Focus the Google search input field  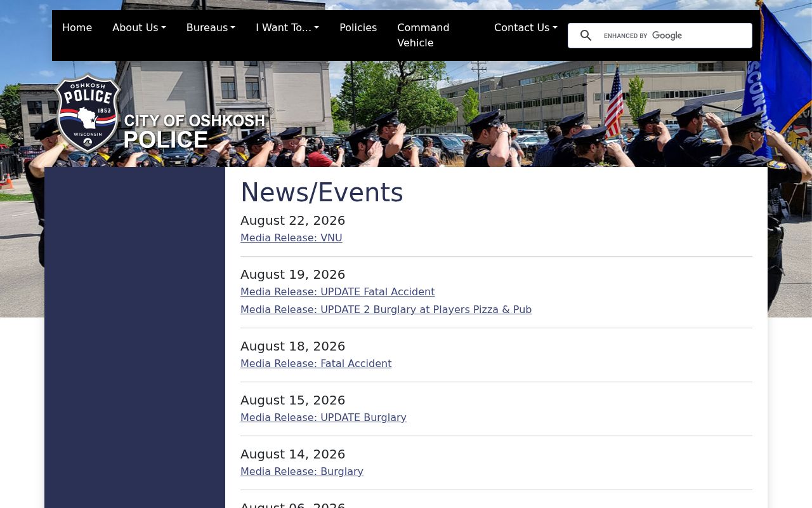[674, 36]
